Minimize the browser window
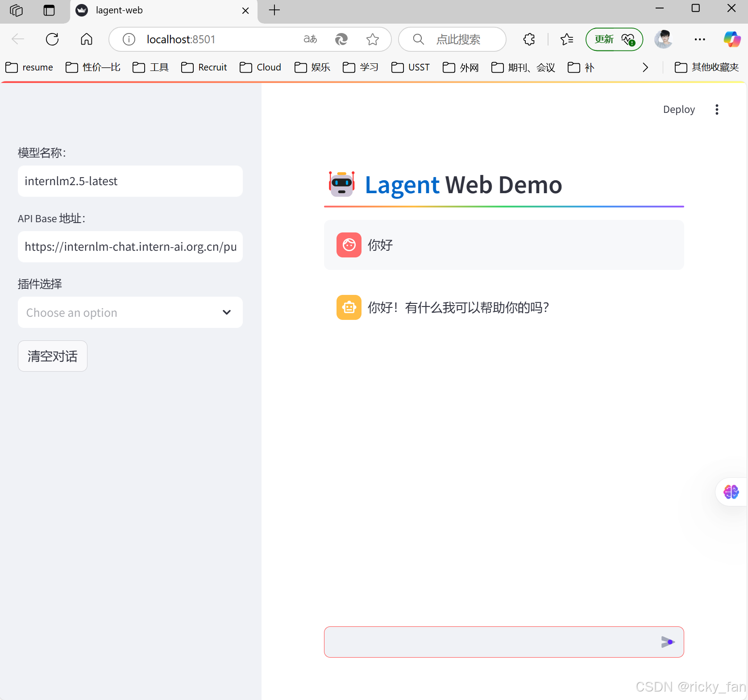Image resolution: width=748 pixels, height=700 pixels. [x=660, y=8]
